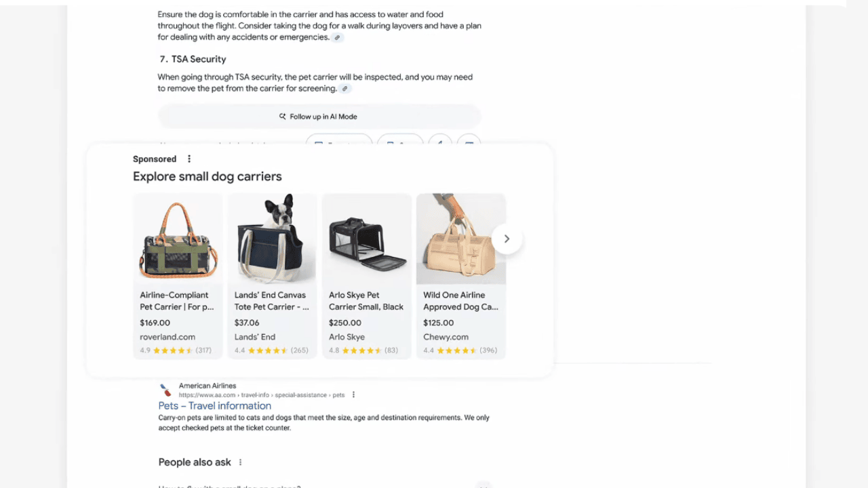Screen dimensions: 868x488
Task: Follow up in AI Mode
Action: tap(319, 117)
